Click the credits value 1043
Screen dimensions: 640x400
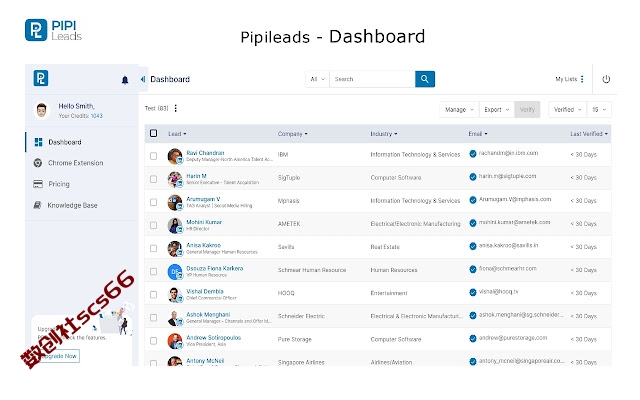tap(97, 116)
